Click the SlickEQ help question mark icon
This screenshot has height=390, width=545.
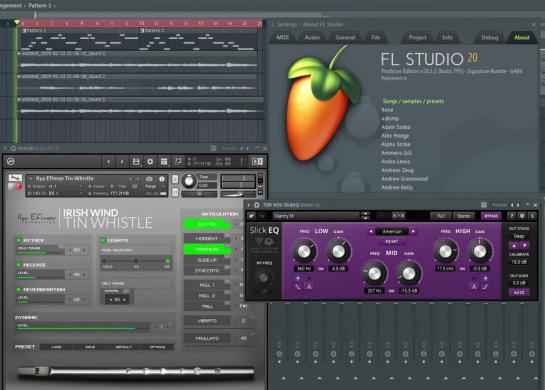[511, 216]
